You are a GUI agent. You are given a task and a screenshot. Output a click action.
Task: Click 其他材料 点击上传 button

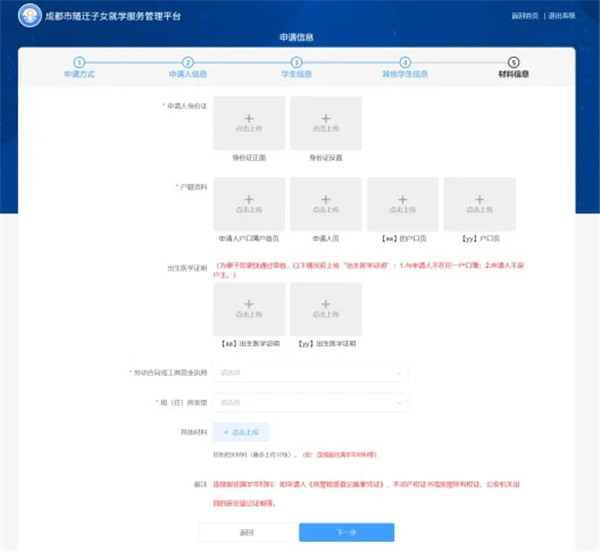(x=241, y=432)
